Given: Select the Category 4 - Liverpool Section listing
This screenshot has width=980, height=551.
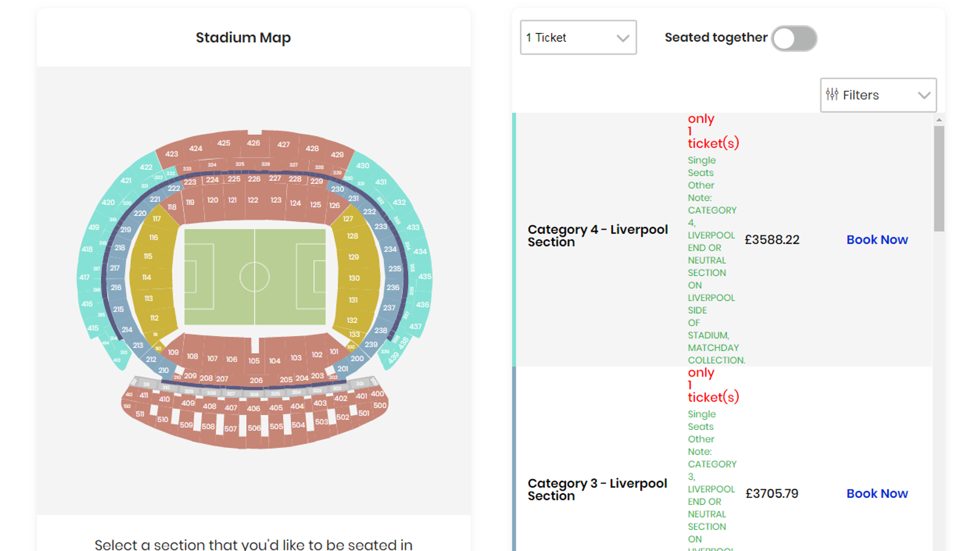Looking at the screenshot, I should (597, 235).
